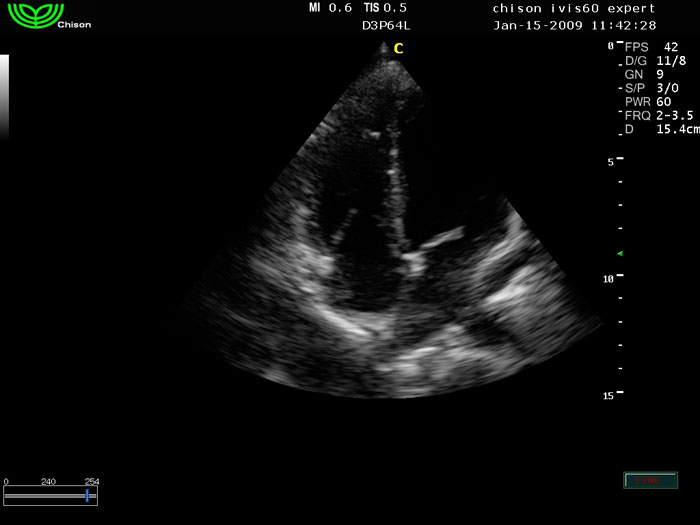Click the MI 0.6 index readout

tap(331, 8)
